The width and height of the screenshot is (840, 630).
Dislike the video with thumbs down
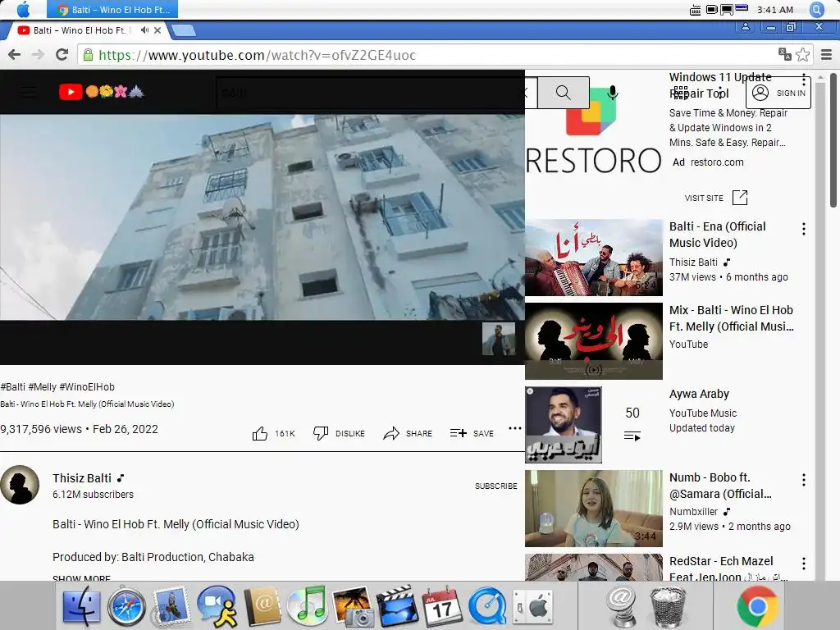point(321,433)
